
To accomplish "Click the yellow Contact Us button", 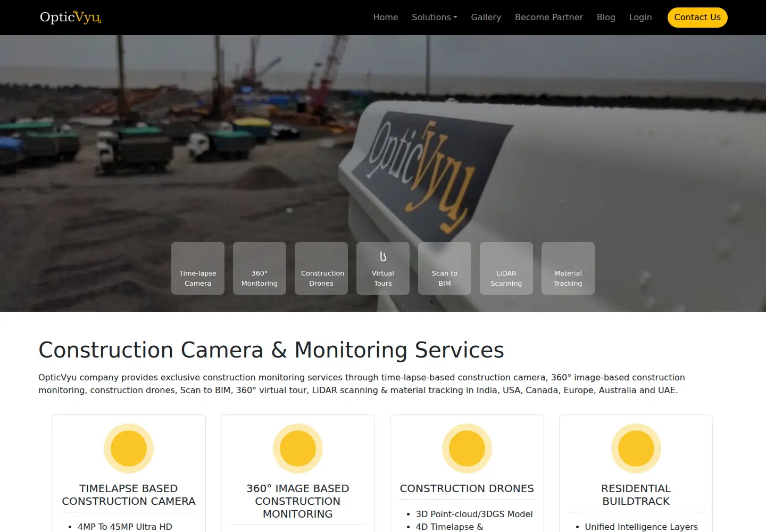I will [x=697, y=17].
